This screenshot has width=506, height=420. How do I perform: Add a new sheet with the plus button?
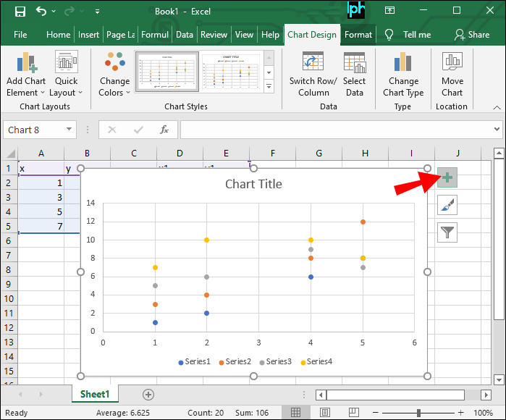point(148,395)
